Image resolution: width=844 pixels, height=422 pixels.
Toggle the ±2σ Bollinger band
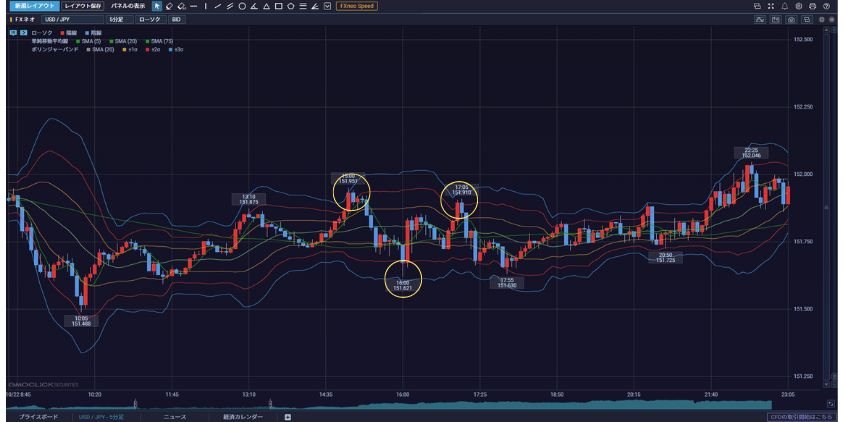click(x=153, y=47)
